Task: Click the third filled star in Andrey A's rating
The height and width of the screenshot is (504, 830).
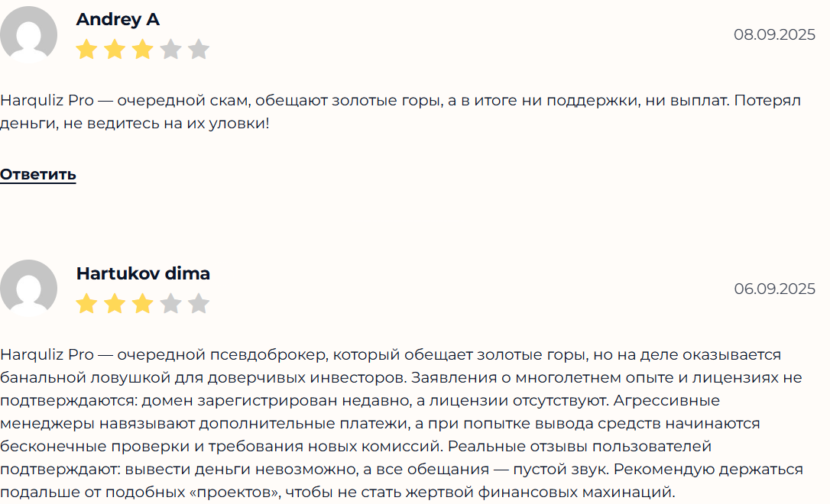Action: 142,48
